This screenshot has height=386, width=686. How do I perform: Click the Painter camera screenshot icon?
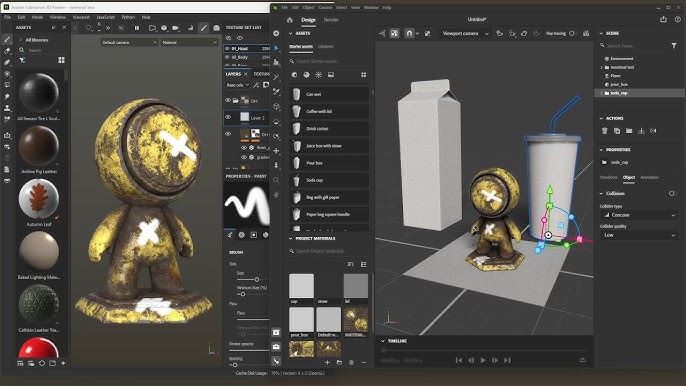click(x=216, y=28)
